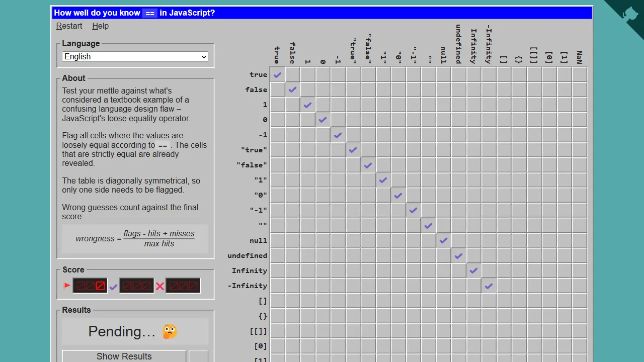Click the column header null
This screenshot has width=644, height=362.
[x=444, y=55]
